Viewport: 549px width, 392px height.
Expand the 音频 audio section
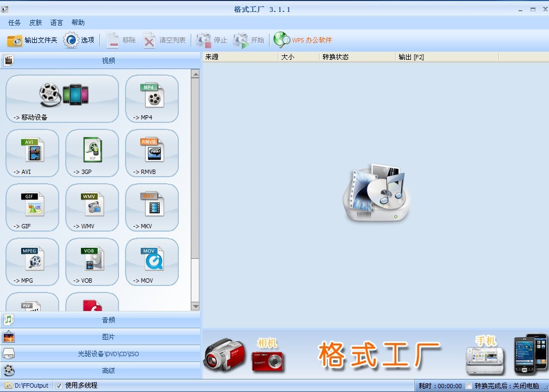click(101, 320)
